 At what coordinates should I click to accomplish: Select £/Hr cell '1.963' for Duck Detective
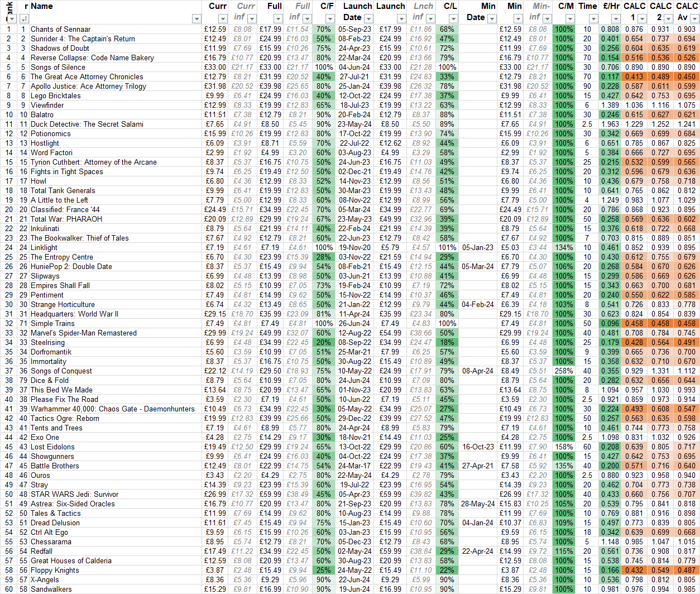click(x=610, y=124)
